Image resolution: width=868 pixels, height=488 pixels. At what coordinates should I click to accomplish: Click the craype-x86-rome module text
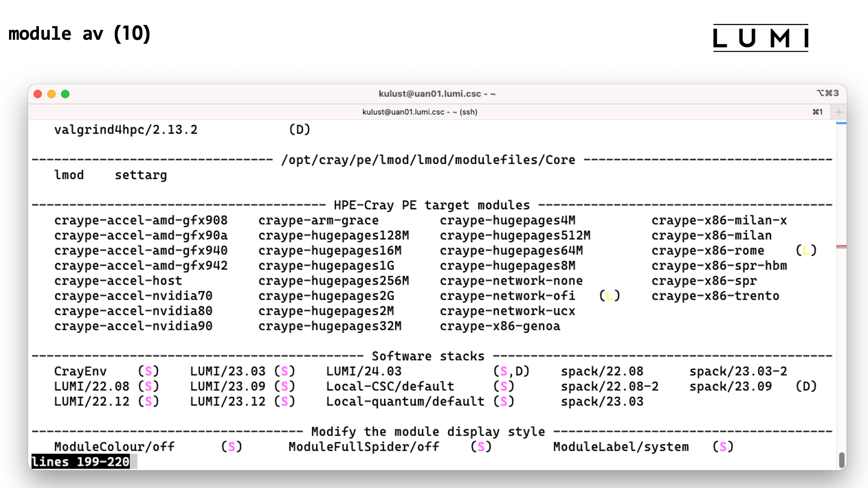pos(708,251)
